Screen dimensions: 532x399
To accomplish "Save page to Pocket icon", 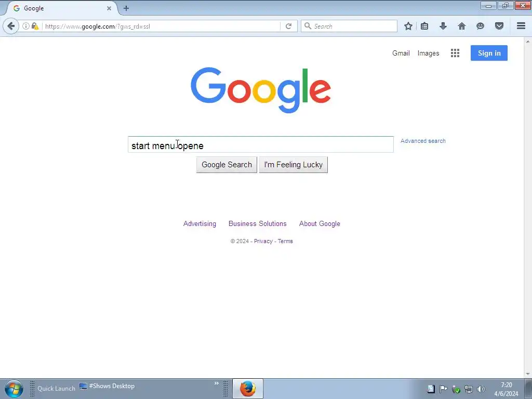I will coord(499,26).
